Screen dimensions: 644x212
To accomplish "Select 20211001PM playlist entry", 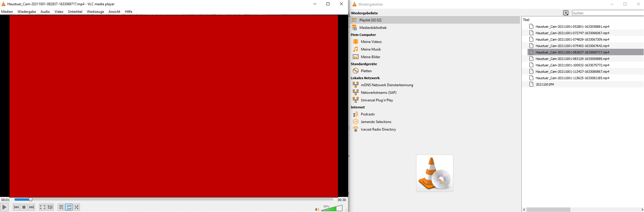I will tap(545, 84).
